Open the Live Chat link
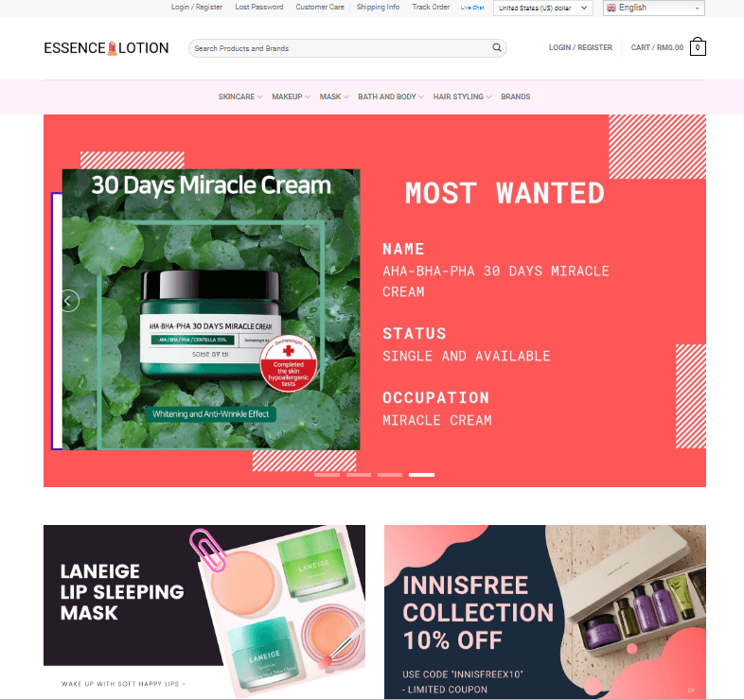 pyautogui.click(x=472, y=8)
